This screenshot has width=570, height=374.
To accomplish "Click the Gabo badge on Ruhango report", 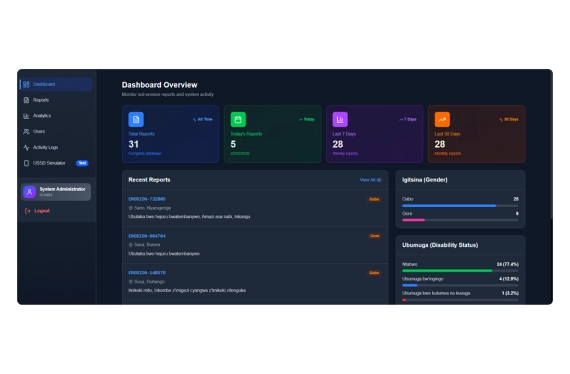I will pos(374,273).
